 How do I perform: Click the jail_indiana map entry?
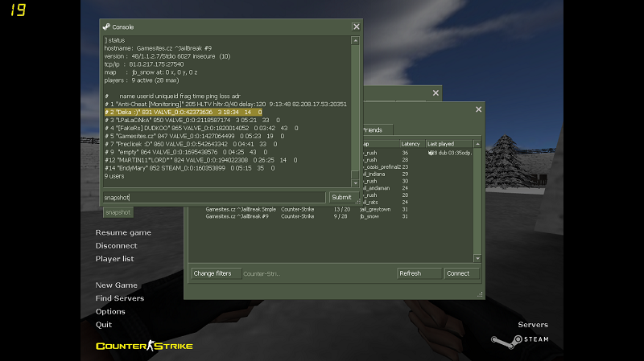[374, 174]
